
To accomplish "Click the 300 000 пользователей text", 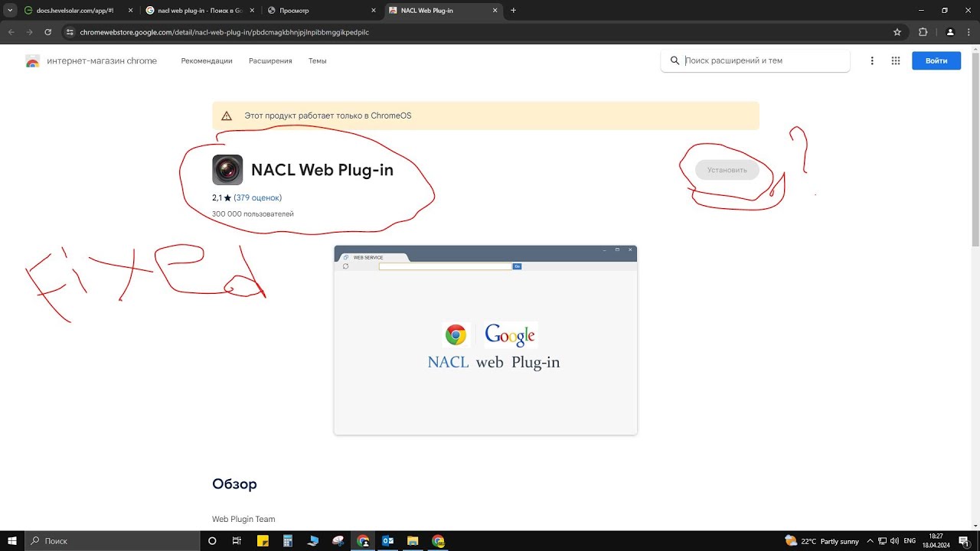I will (253, 214).
